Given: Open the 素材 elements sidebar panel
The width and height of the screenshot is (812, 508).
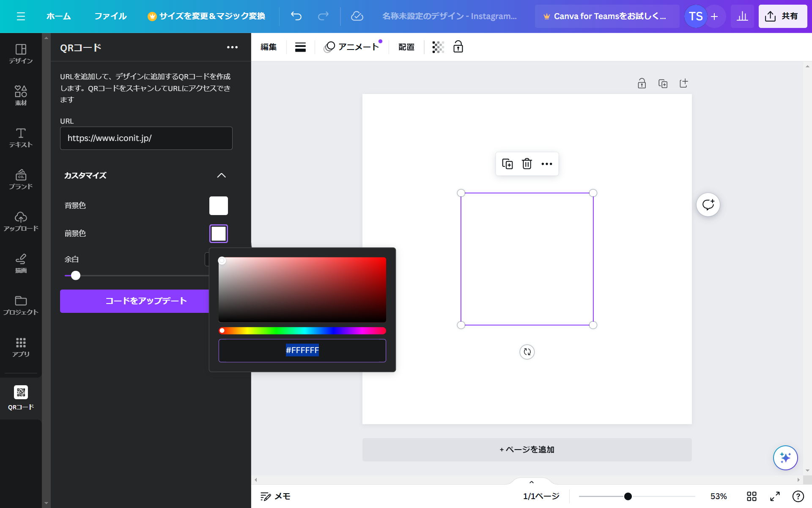Looking at the screenshot, I should tap(21, 95).
